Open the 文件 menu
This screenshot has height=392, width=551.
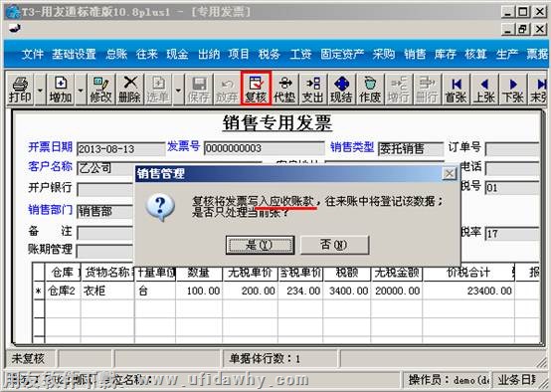[x=33, y=54]
